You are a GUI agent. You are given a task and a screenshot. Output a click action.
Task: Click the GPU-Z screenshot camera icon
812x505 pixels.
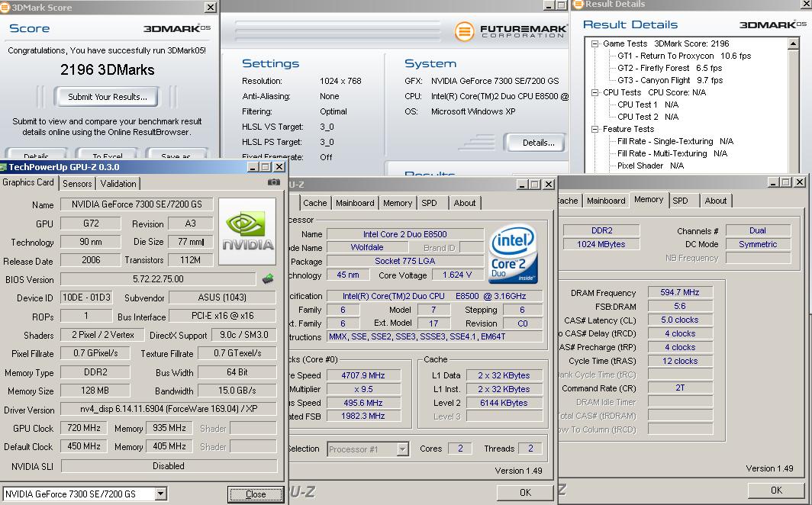(x=274, y=182)
